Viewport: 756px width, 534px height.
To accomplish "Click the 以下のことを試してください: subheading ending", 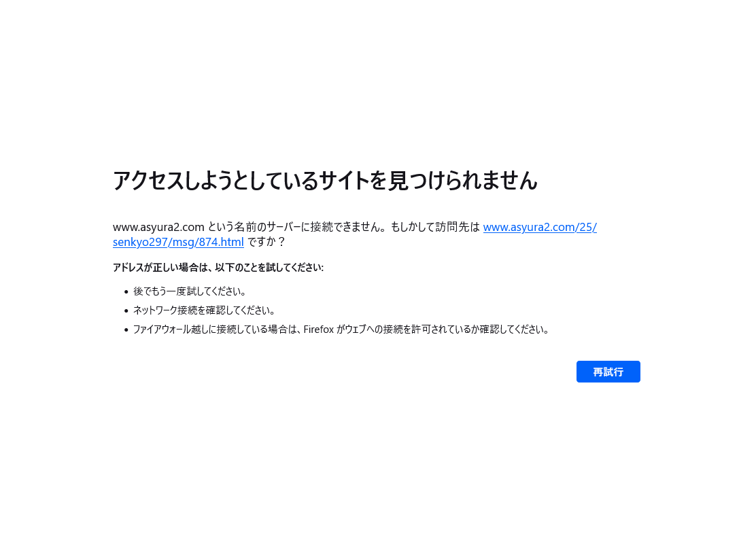I will click(269, 268).
